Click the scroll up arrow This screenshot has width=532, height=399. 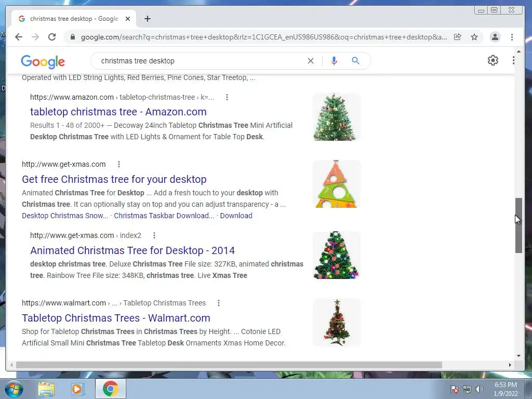[518, 51]
